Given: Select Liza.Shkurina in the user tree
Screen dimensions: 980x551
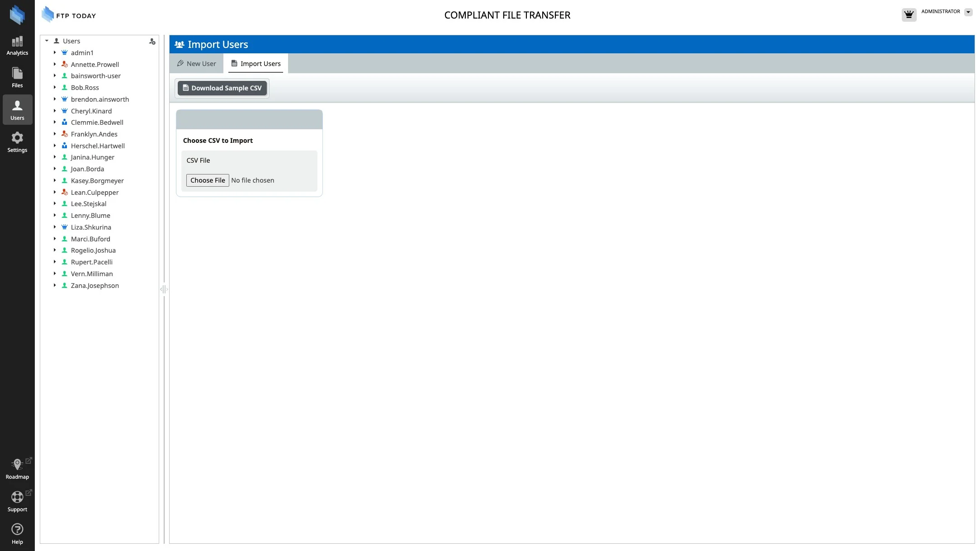Looking at the screenshot, I should pyautogui.click(x=91, y=227).
